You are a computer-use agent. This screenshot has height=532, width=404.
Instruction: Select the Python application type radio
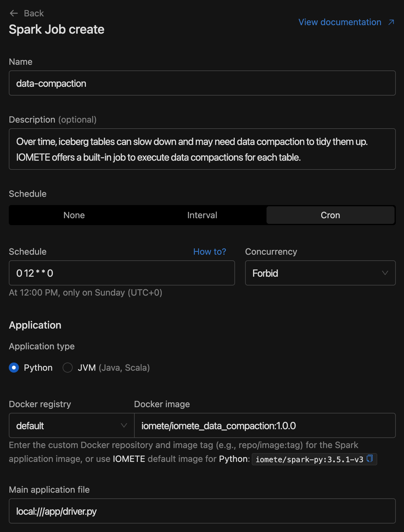[x=14, y=368]
